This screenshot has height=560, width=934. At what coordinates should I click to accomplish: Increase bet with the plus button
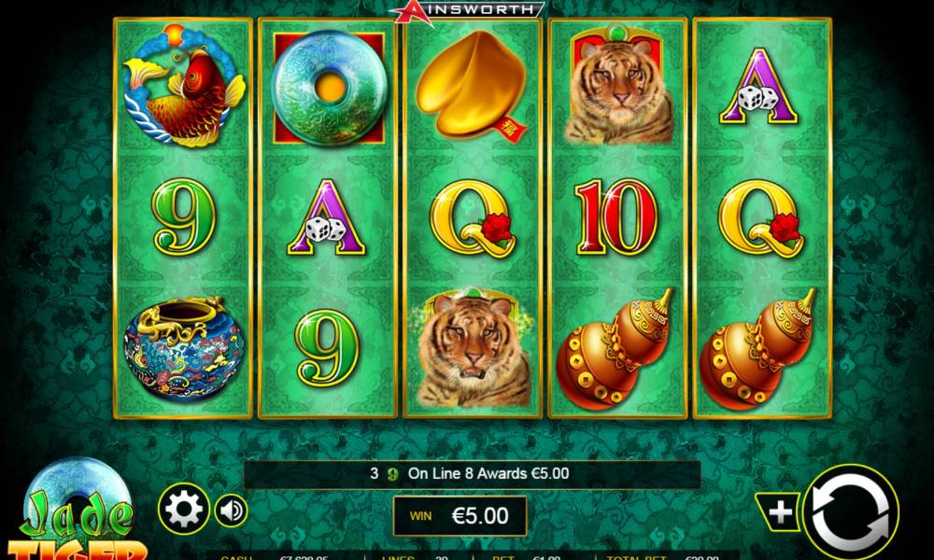pos(780,511)
